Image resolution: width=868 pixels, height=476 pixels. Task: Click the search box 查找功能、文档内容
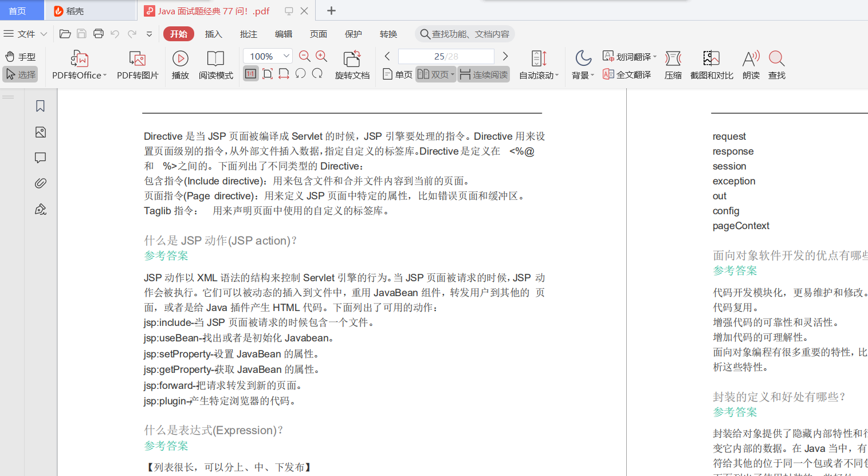point(465,34)
